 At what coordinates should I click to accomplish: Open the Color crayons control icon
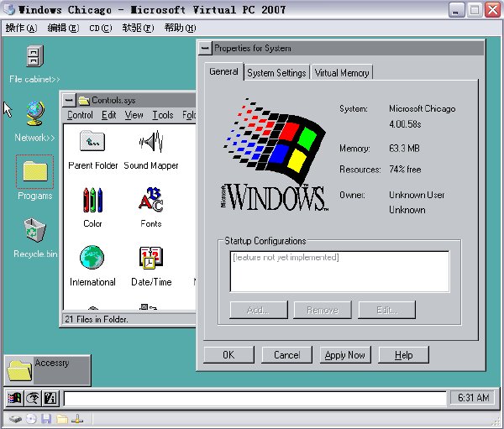pos(92,200)
